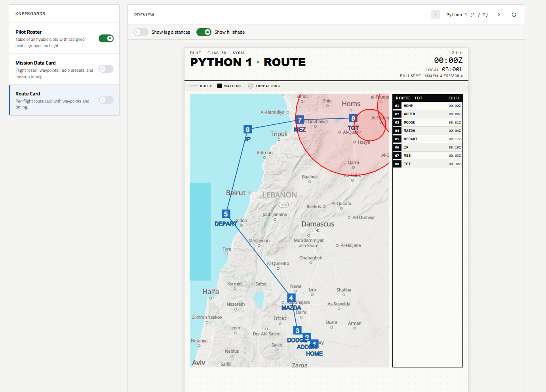
Task: Click the Beirut label on the map
Action: (x=236, y=193)
